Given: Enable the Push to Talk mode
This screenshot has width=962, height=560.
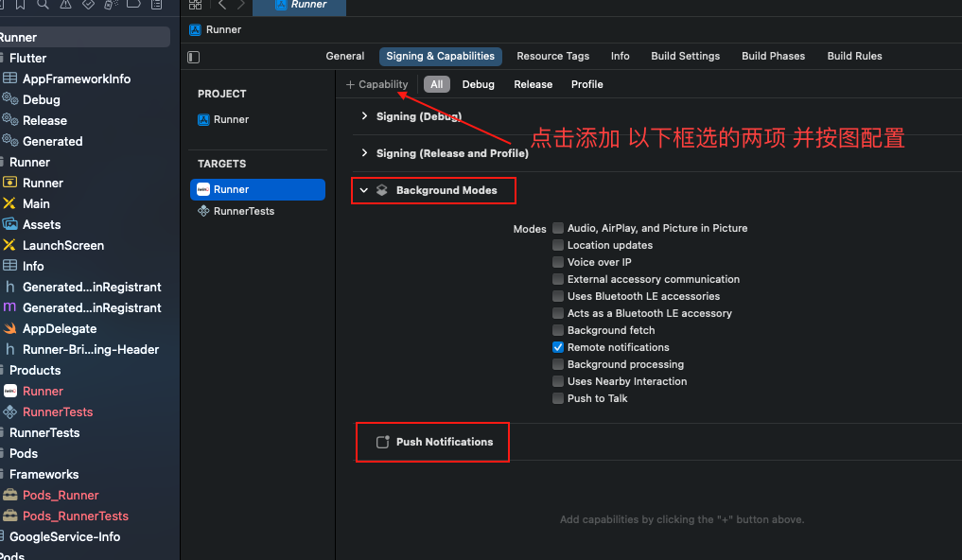Looking at the screenshot, I should pyautogui.click(x=558, y=398).
